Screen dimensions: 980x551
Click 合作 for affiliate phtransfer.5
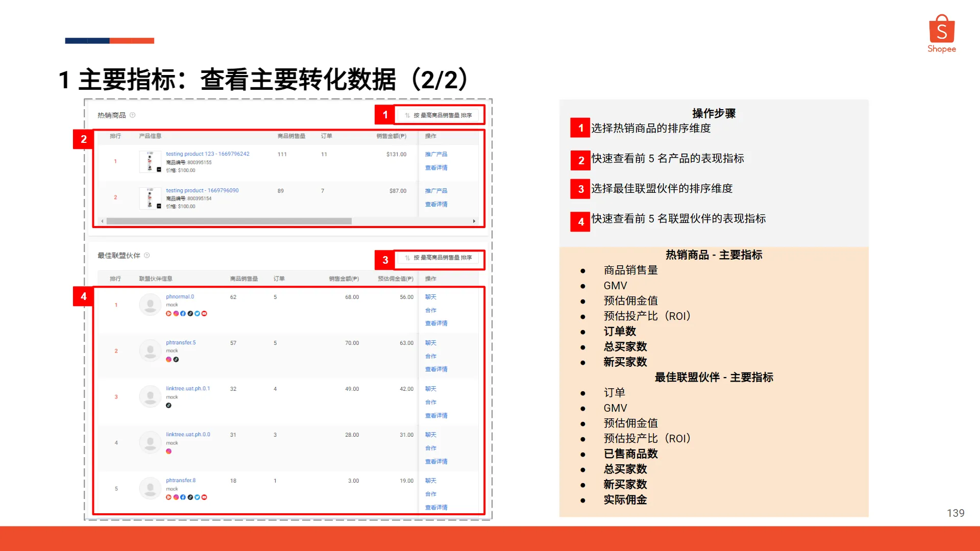click(431, 356)
